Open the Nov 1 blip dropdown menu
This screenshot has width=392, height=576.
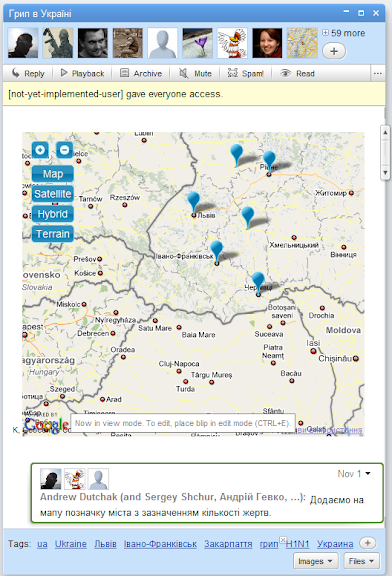coord(368,474)
